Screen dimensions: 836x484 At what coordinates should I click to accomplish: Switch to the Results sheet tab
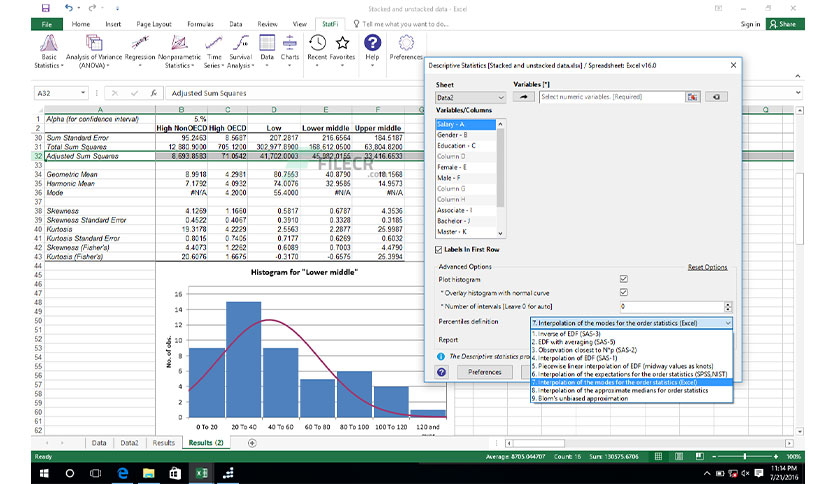coord(163,443)
